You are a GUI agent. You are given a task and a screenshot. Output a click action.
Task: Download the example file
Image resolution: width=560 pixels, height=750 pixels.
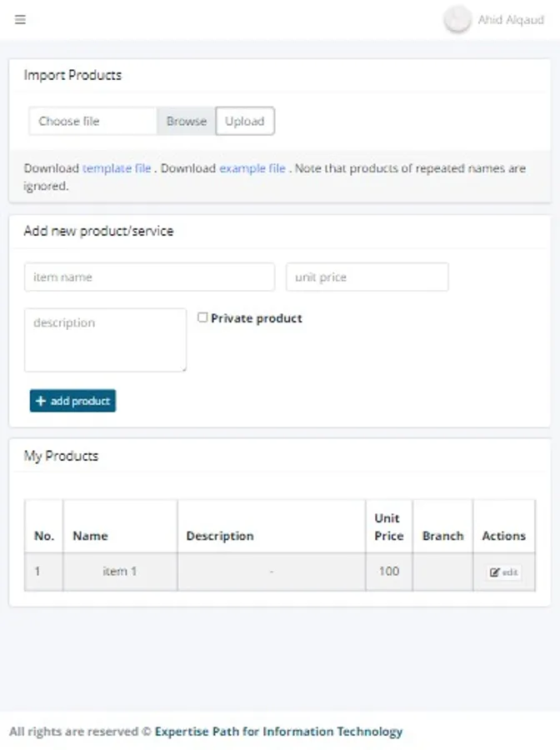click(x=252, y=168)
